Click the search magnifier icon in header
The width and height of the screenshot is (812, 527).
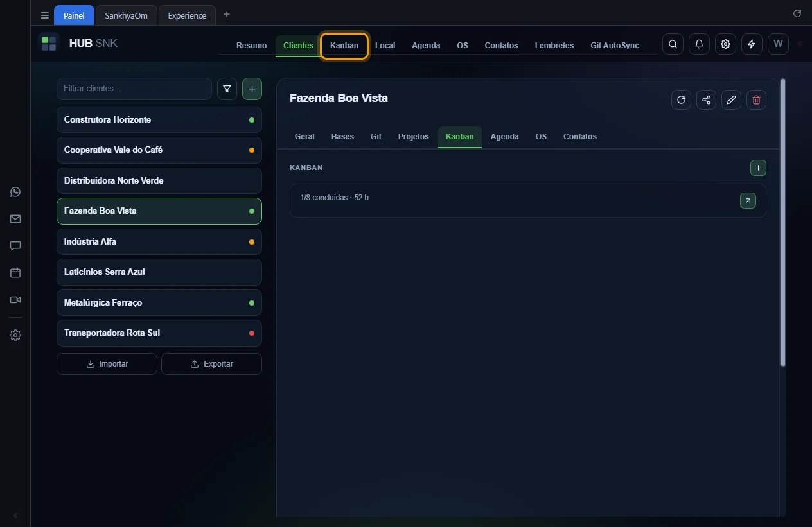[x=673, y=44]
